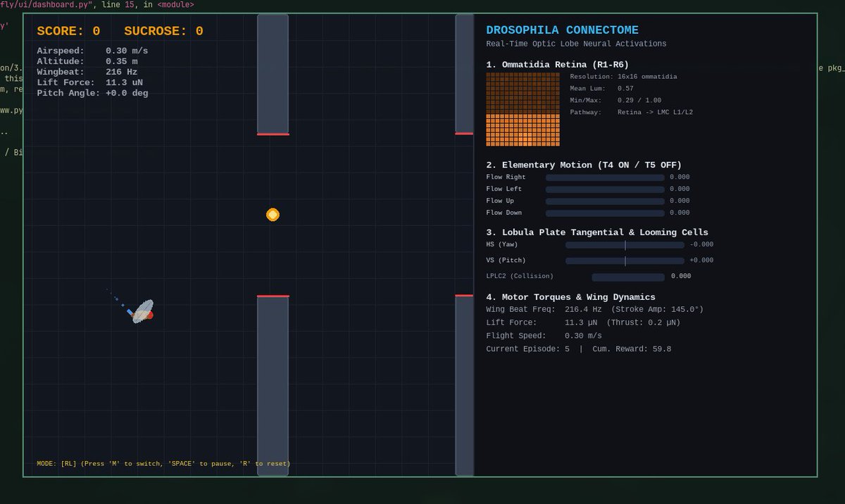This screenshot has width=845, height=504.
Task: Click the Flow Right activation bar
Action: pos(605,177)
